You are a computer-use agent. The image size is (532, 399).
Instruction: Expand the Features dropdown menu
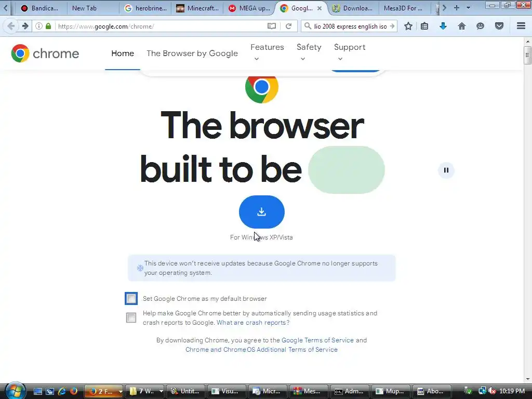267,52
